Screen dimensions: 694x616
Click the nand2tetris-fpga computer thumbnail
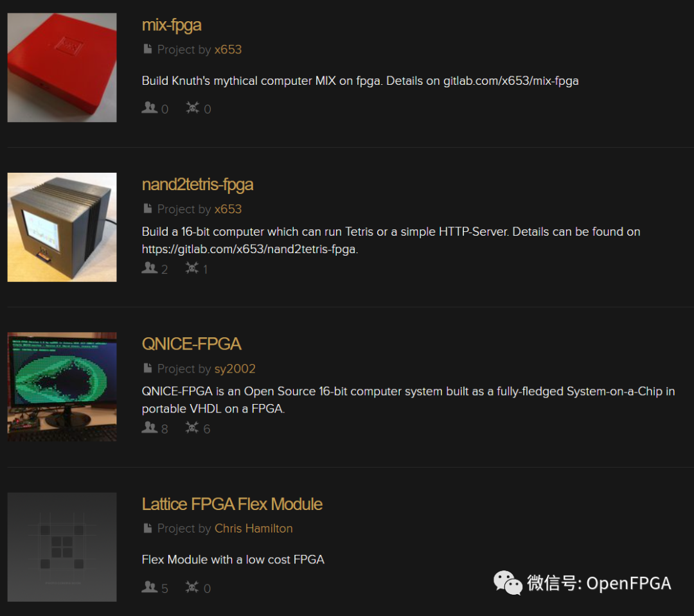tap(62, 227)
